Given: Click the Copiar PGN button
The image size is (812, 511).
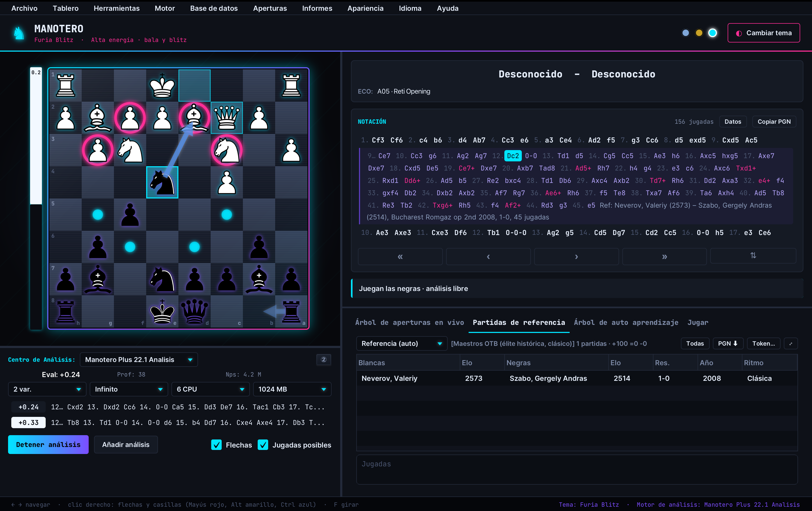Looking at the screenshot, I should pyautogui.click(x=774, y=122).
